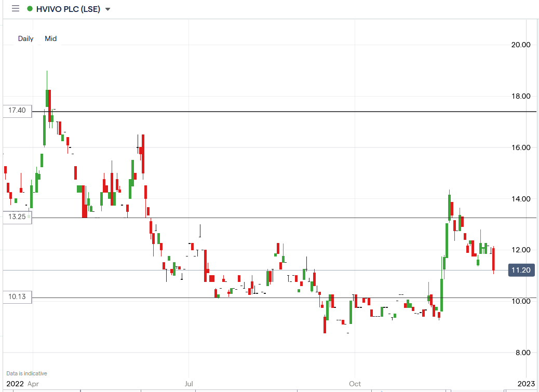
Task: Click the Jul date axis label
Action: coord(188,384)
